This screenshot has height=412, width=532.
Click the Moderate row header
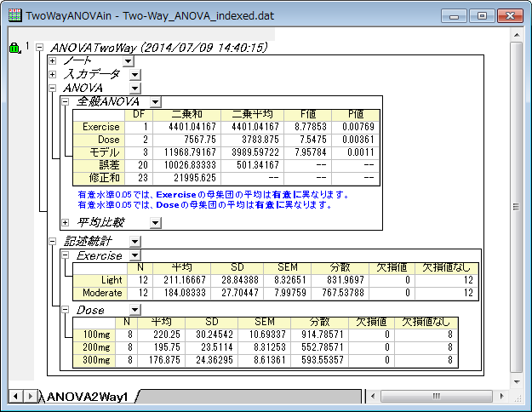tap(100, 293)
